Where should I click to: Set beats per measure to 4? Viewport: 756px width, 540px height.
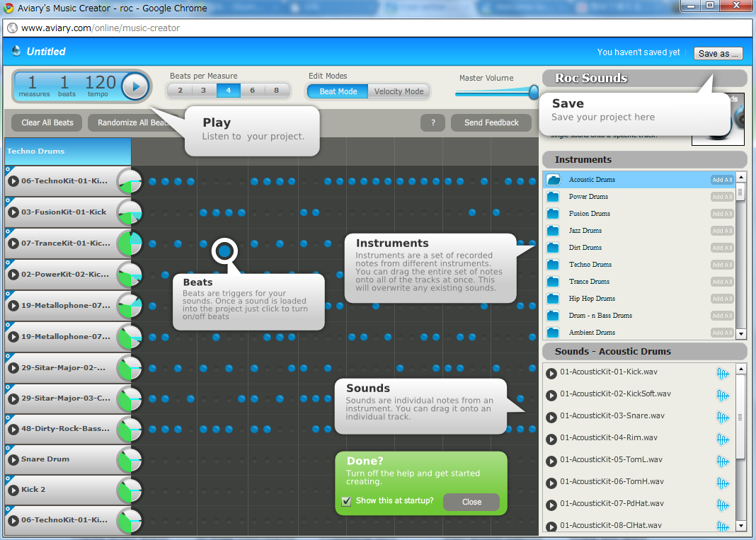click(x=228, y=90)
